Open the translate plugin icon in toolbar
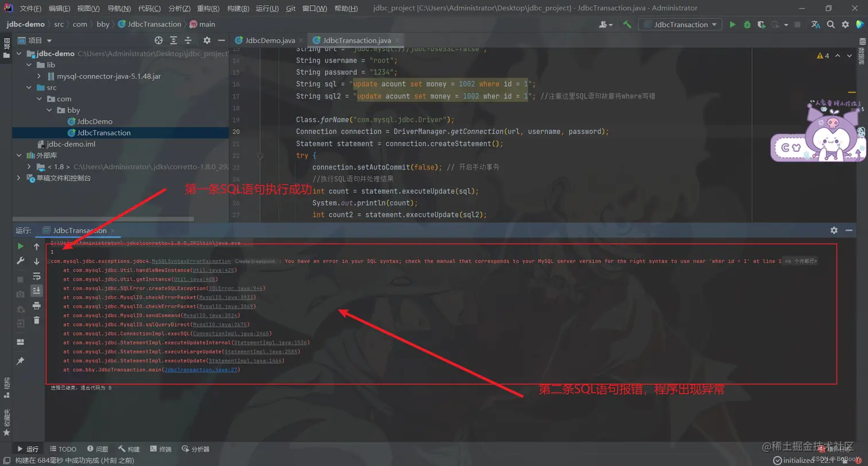 pyautogui.click(x=816, y=25)
